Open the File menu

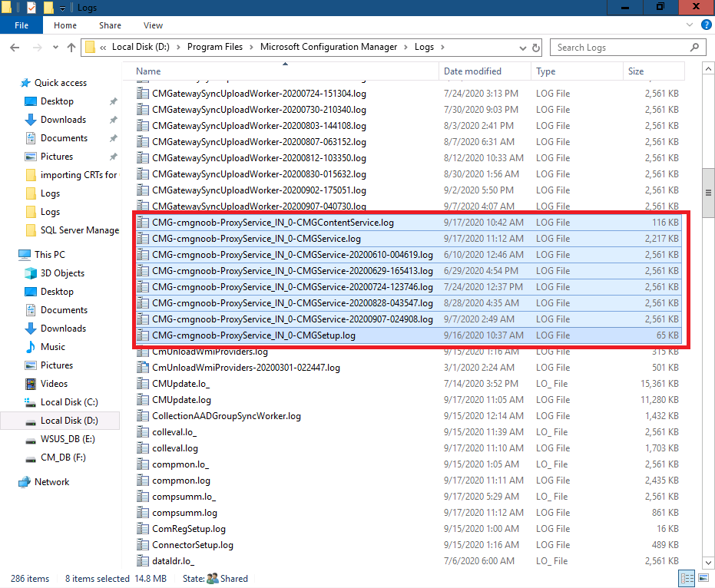(22, 25)
